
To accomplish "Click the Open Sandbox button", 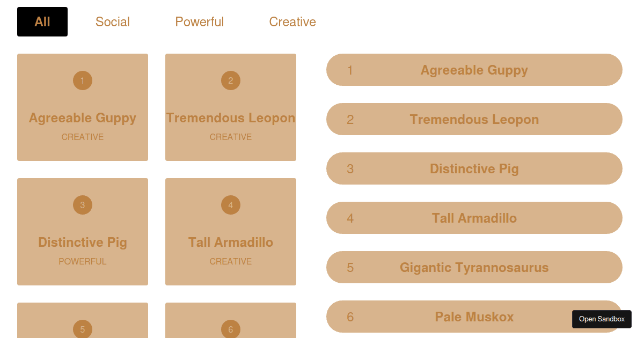I will (602, 319).
